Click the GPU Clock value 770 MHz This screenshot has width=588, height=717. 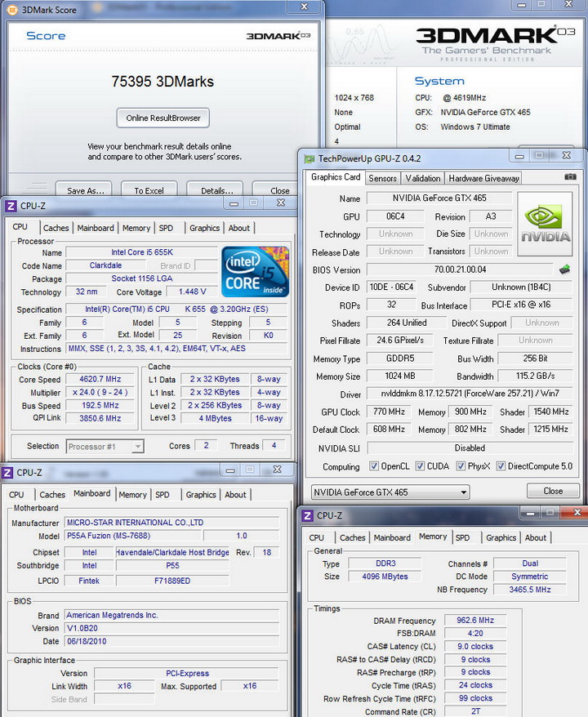[389, 412]
